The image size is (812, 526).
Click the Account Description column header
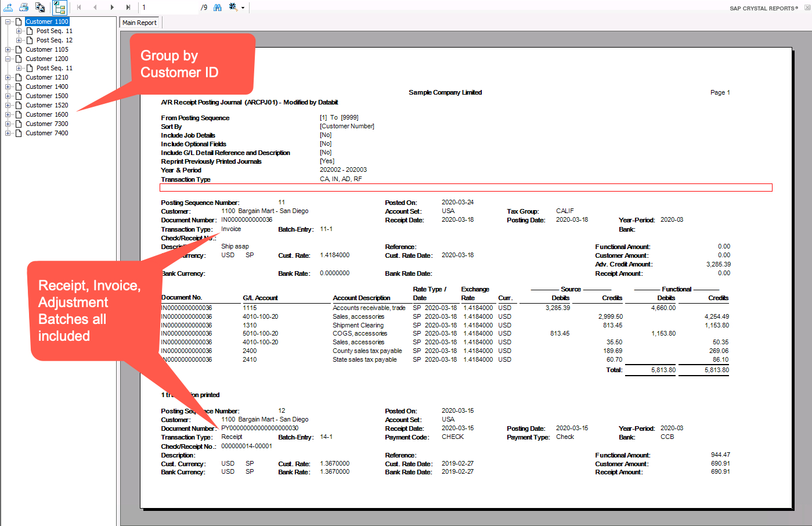click(x=362, y=298)
